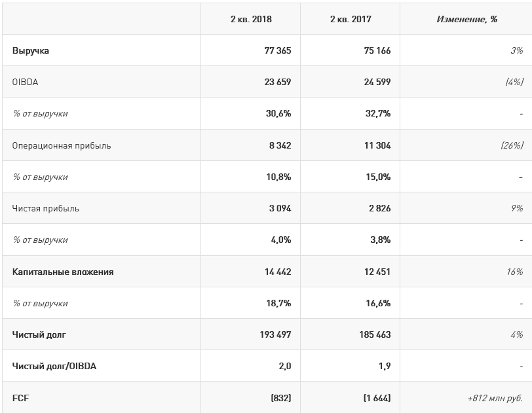Select the "Капитальные вложения" row label
The image size is (532, 413).
(x=63, y=272)
